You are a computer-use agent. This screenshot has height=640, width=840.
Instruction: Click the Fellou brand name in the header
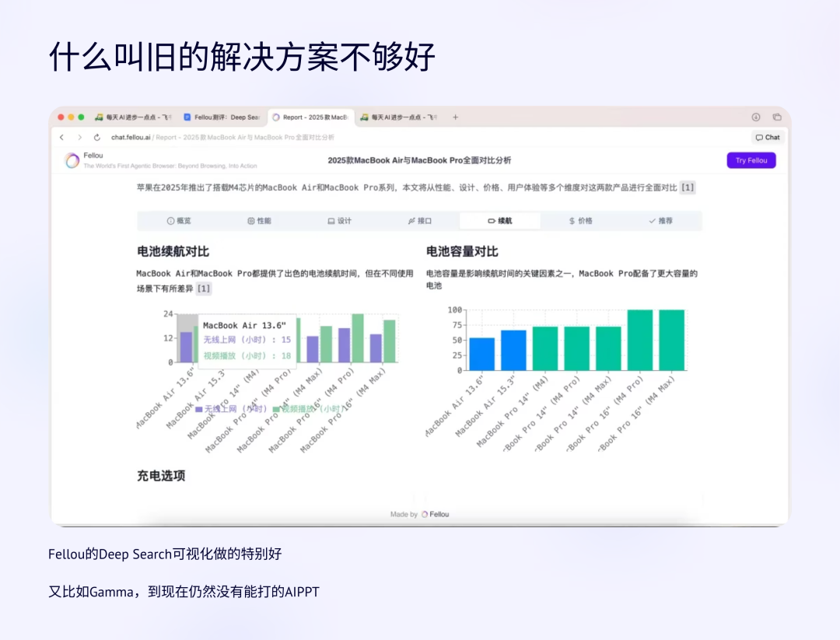(x=93, y=156)
